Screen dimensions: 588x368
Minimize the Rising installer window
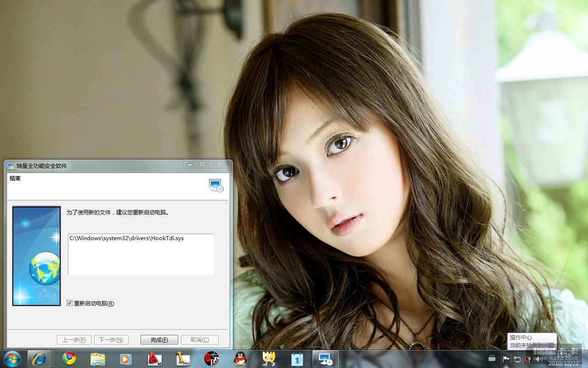tap(189, 164)
